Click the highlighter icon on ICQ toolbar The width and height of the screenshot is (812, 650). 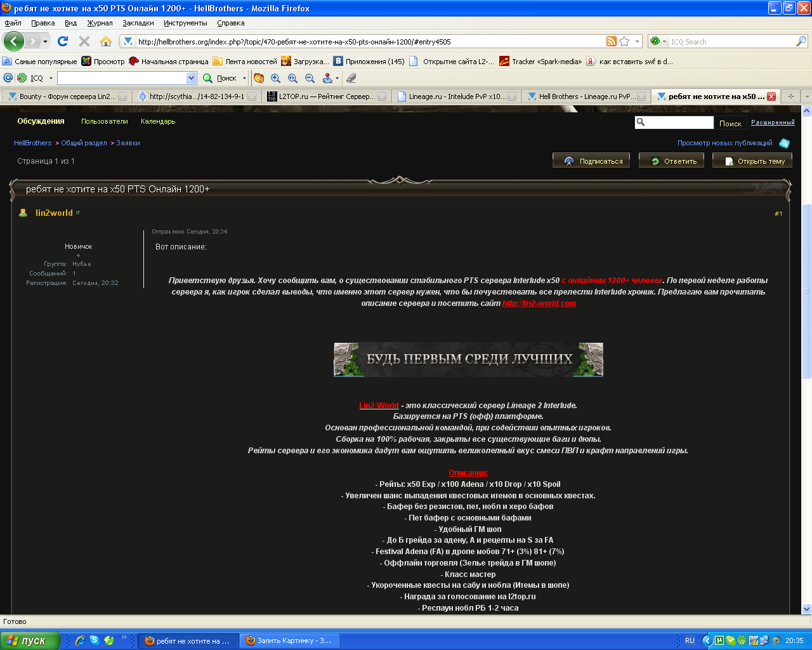coord(351,78)
